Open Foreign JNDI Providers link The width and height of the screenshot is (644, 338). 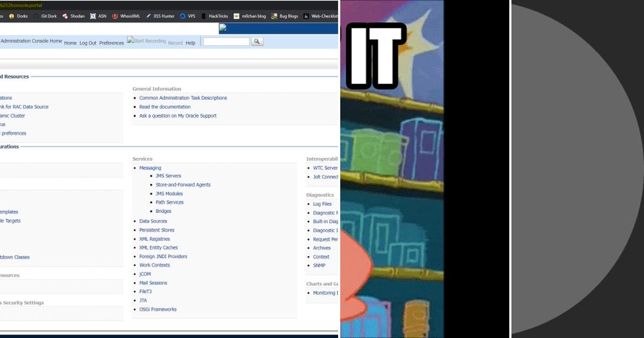(163, 256)
